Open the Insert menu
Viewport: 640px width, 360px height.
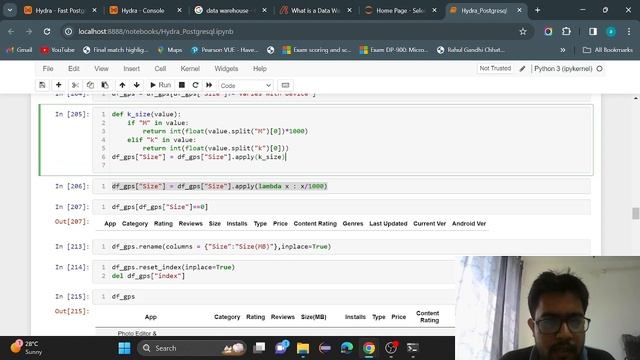pos(131,69)
